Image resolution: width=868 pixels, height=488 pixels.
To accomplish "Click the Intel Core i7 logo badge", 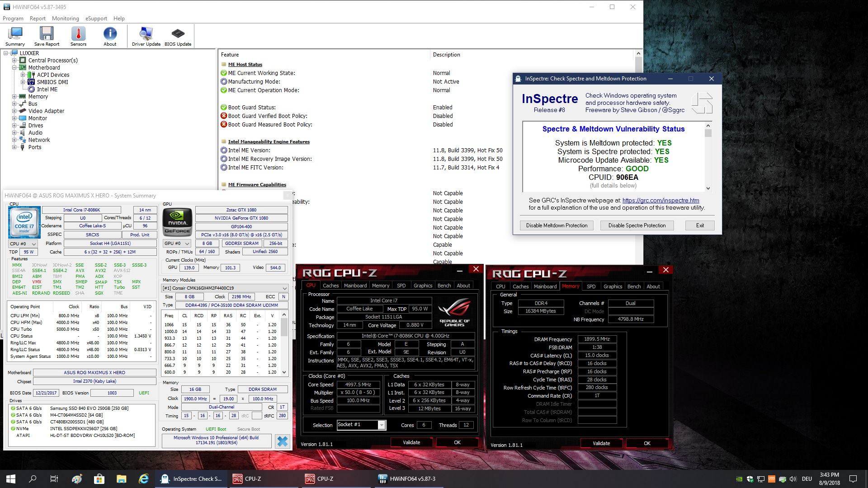I will pyautogui.click(x=24, y=222).
